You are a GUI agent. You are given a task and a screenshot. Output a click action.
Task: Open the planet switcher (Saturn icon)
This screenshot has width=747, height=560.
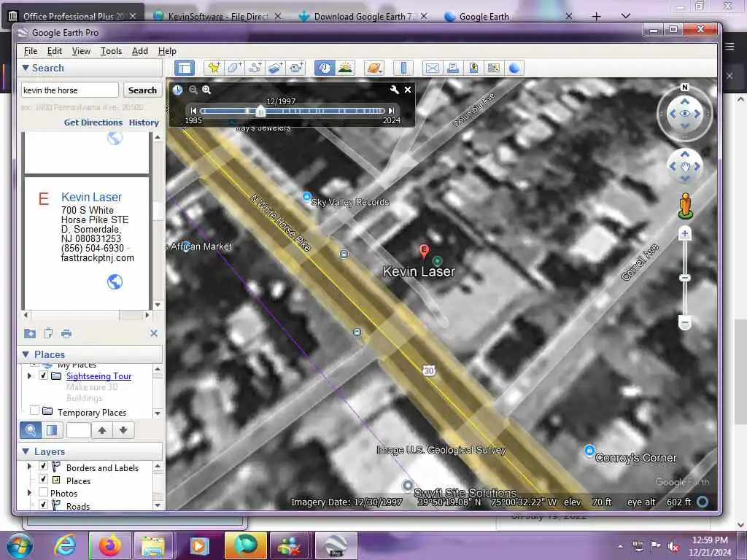pos(374,68)
